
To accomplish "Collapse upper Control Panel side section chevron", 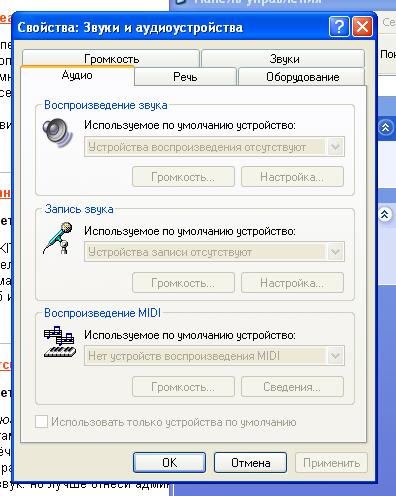I will click(386, 127).
